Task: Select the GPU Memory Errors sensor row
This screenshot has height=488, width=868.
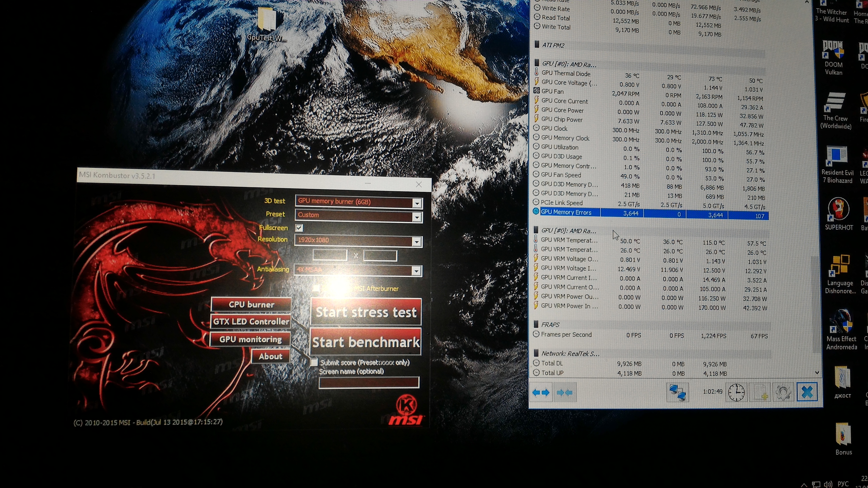Action: [x=566, y=212]
